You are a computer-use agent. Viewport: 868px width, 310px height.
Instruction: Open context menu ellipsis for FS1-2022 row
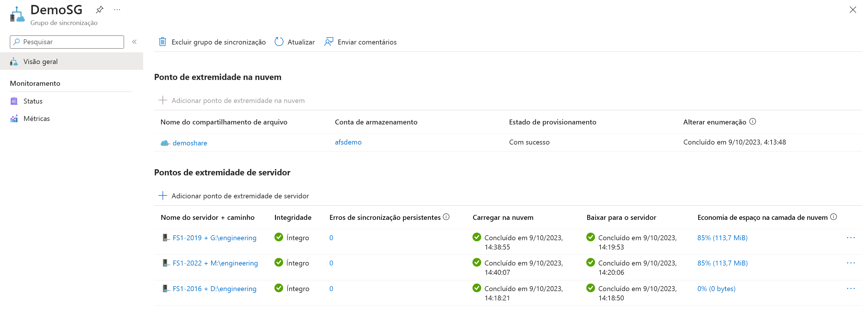point(851,263)
